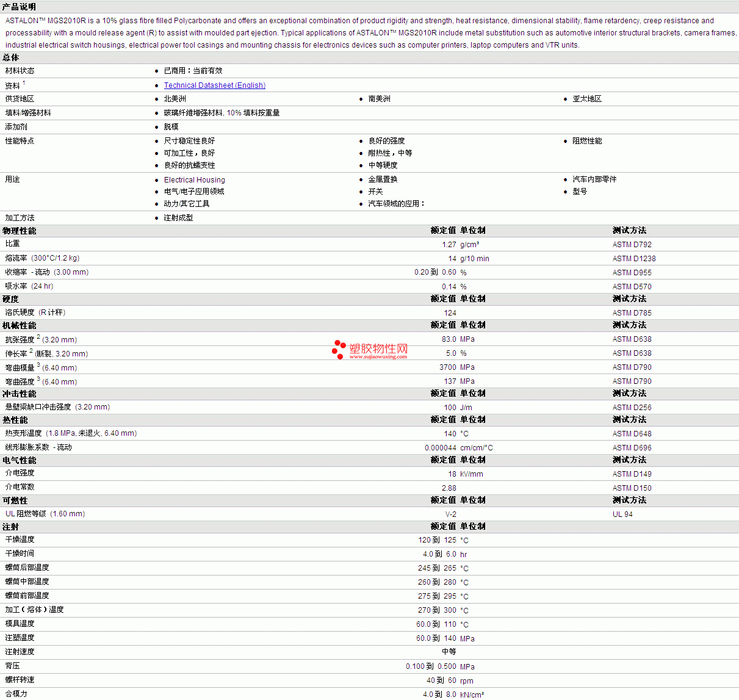Select the '性能特点' row label
The width and height of the screenshot is (739, 700).
coord(20,141)
